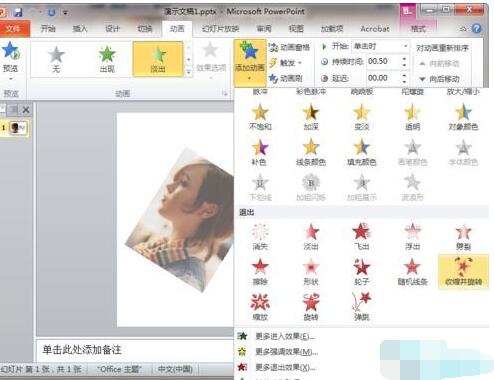Open the 预览 button's dropdown arrow
The width and height of the screenshot is (494, 380).
[x=10, y=79]
